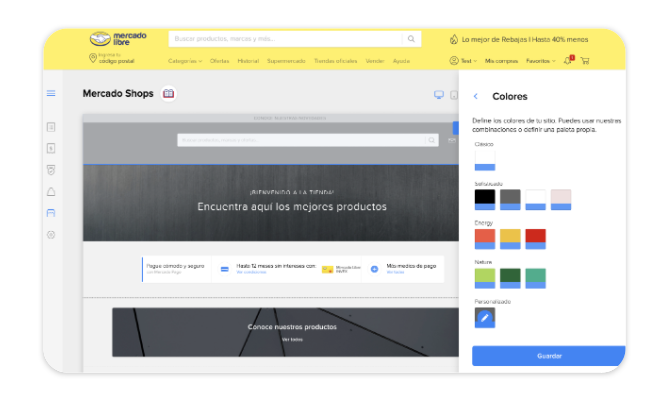Click the billing dollar icon in sidebar
This screenshot has height=401, width=669.
(x=51, y=148)
